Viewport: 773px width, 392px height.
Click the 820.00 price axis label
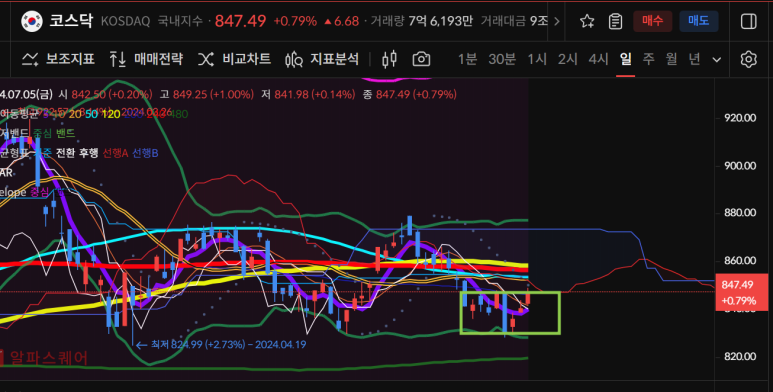click(x=740, y=356)
